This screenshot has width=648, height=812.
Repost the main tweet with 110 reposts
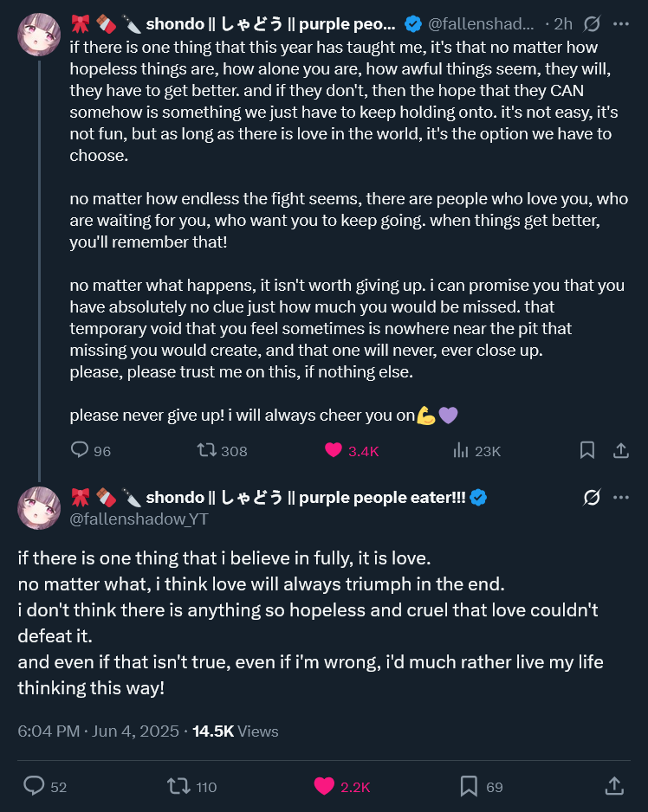click(179, 786)
